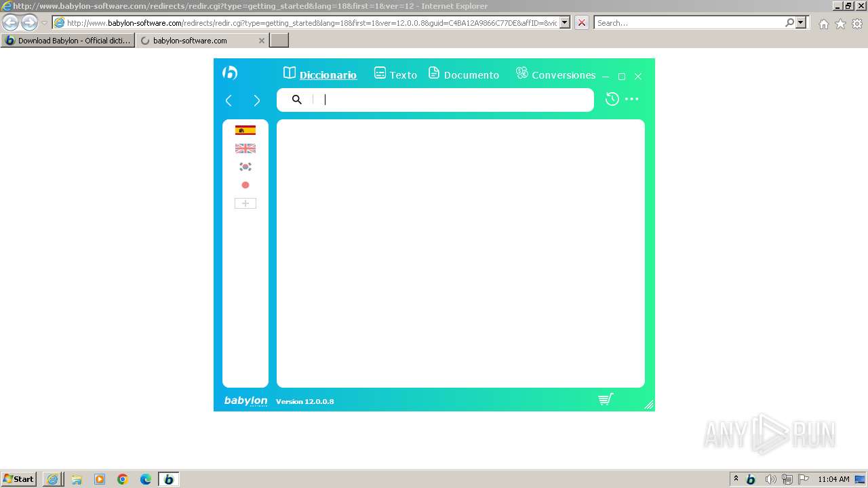
Task: Open a new browser tab
Action: (x=279, y=41)
